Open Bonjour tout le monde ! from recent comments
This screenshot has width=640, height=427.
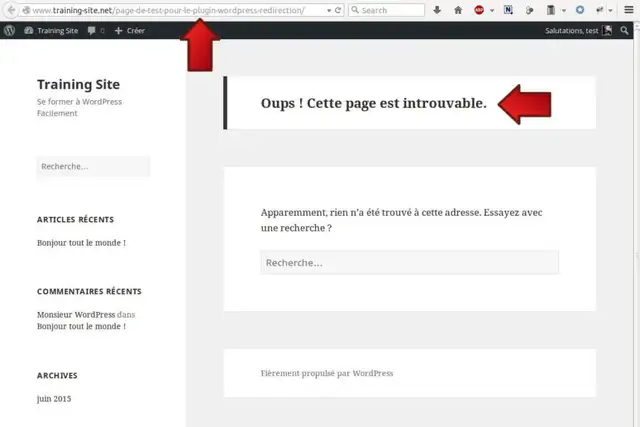(x=81, y=327)
